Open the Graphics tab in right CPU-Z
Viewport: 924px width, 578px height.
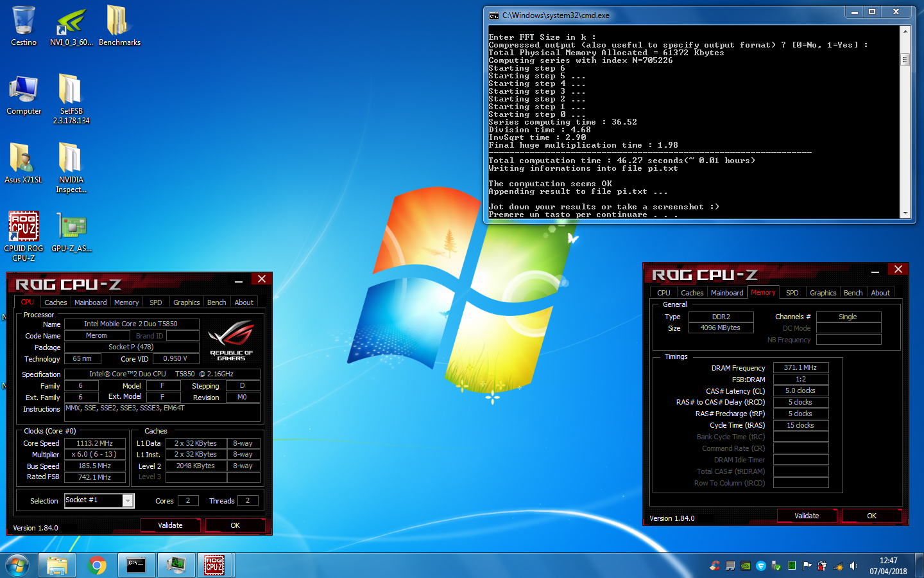tap(823, 293)
